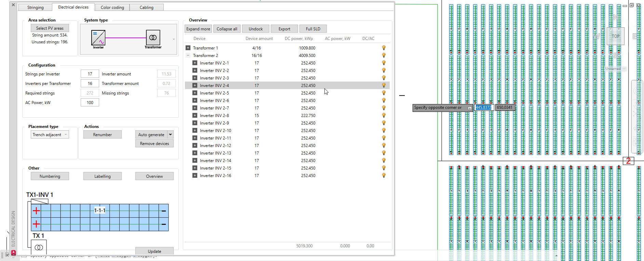
Task: Click lightbulb icon for Inverter INV 2-8
Action: pos(384,115)
